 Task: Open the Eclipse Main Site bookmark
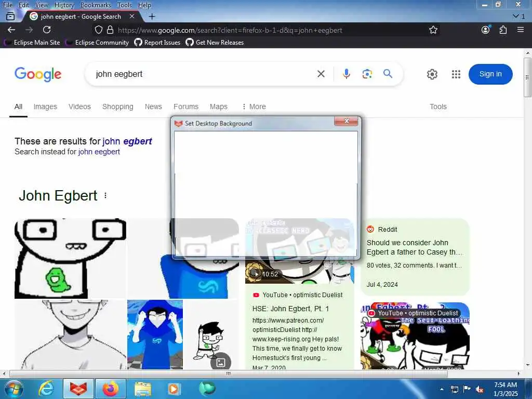[x=33, y=43]
